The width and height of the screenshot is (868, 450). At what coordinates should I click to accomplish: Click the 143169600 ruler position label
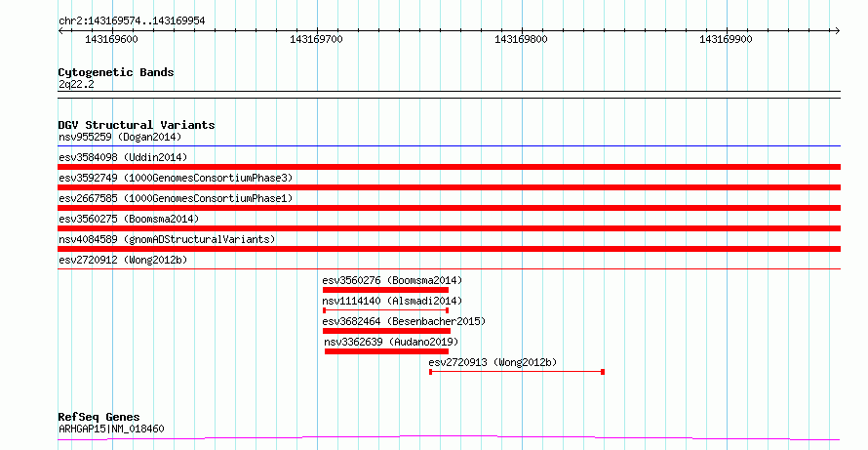click(x=111, y=39)
